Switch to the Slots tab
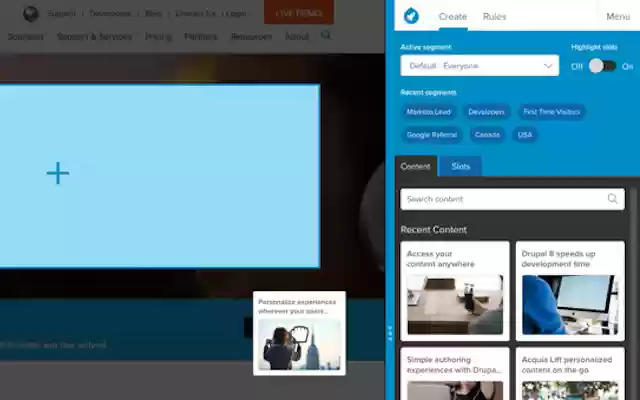640x400 pixels. [x=460, y=166]
